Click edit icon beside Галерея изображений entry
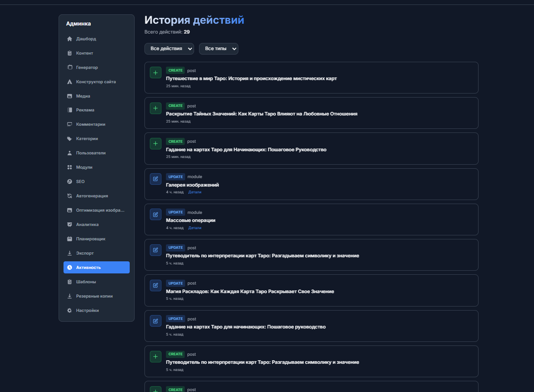Image resolution: width=534 pixels, height=392 pixels. click(x=156, y=179)
